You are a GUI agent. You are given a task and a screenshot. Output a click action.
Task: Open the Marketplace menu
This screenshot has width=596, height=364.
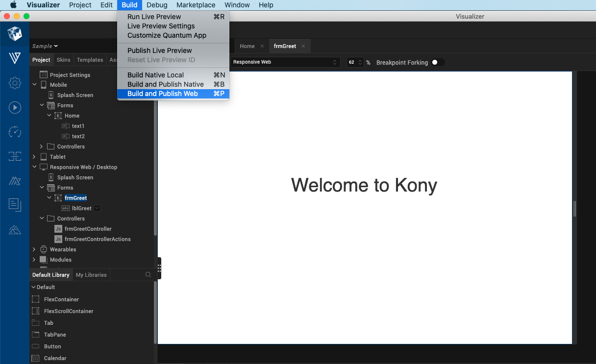click(x=196, y=5)
